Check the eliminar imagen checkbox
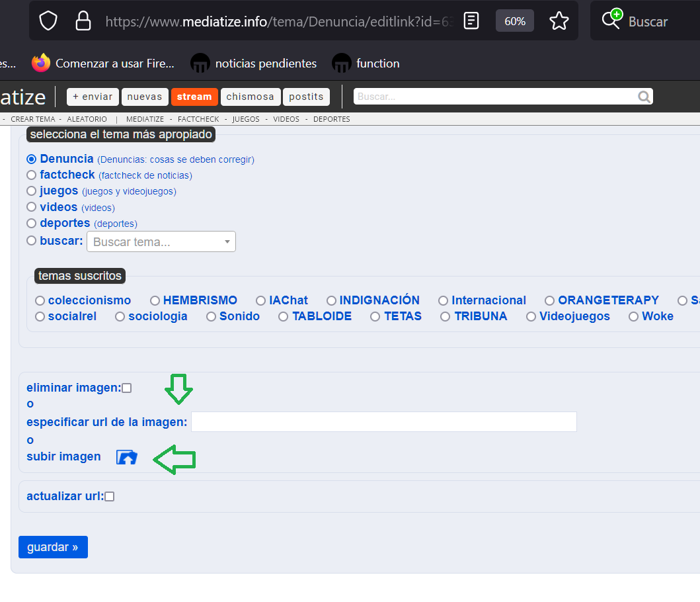Viewport: 700px width, 602px height. (x=127, y=388)
